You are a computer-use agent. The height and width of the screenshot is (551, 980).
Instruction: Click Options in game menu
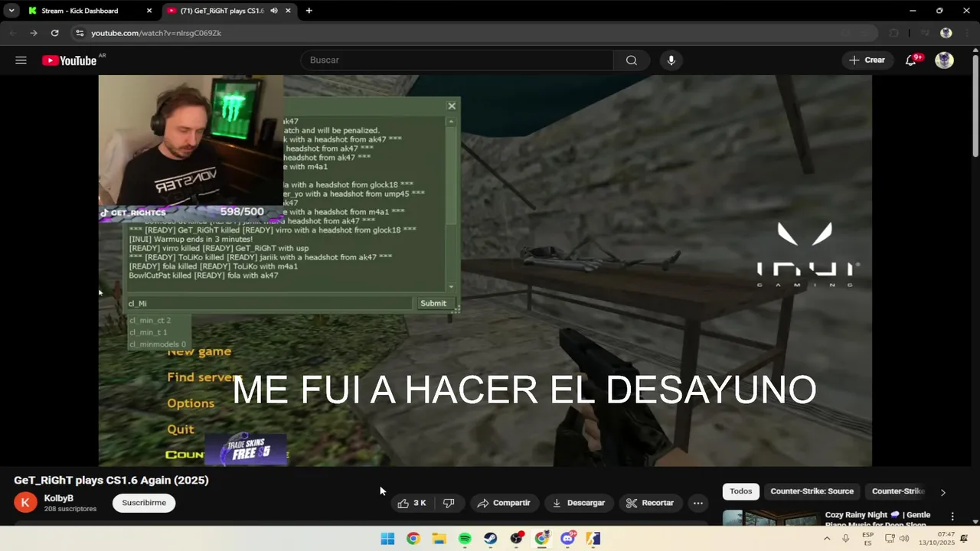[x=191, y=403]
